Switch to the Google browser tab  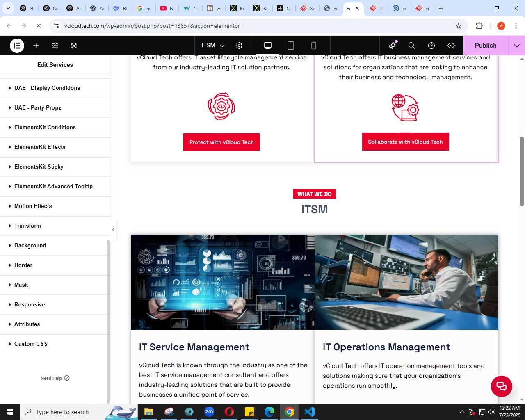pos(144,8)
